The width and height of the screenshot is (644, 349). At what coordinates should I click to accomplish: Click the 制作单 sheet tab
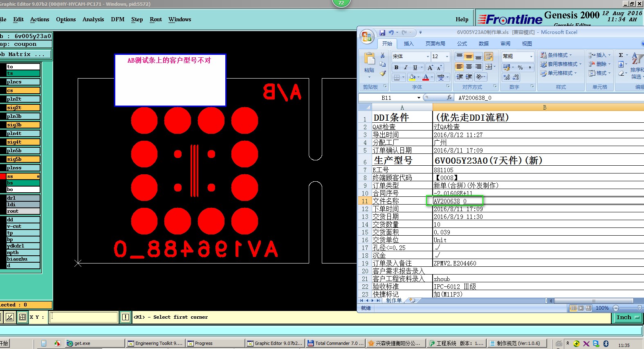click(394, 300)
